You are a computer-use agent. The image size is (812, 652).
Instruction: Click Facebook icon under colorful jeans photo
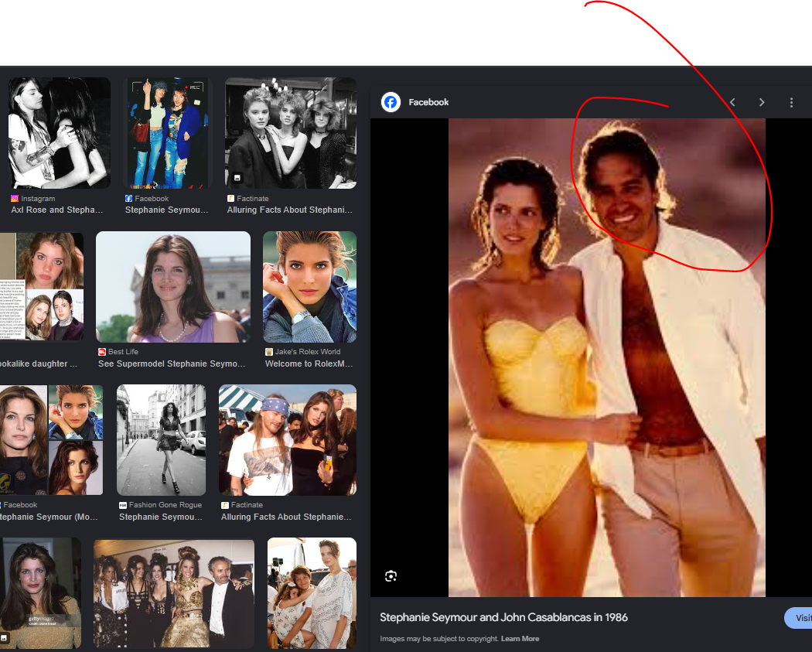coord(128,198)
